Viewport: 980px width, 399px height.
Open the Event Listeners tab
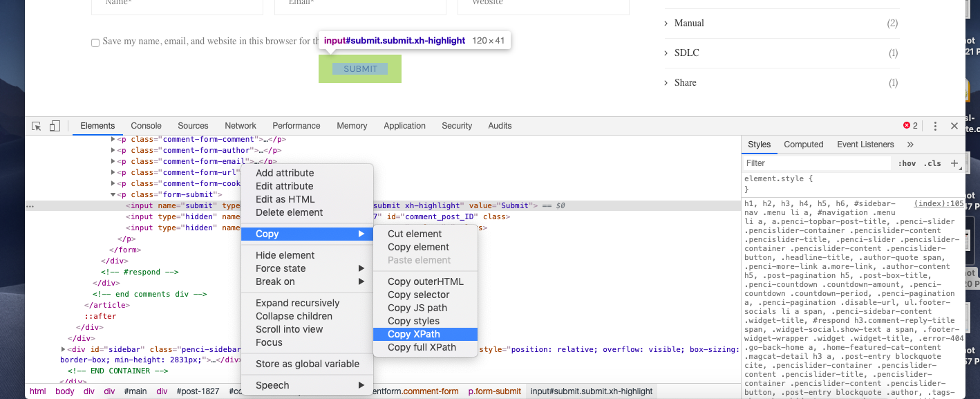point(865,145)
